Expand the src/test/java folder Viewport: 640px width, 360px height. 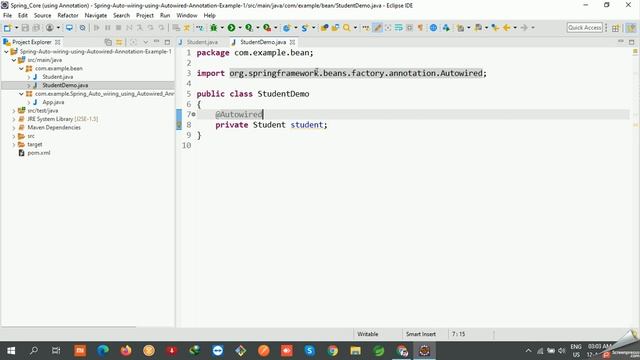point(14,111)
